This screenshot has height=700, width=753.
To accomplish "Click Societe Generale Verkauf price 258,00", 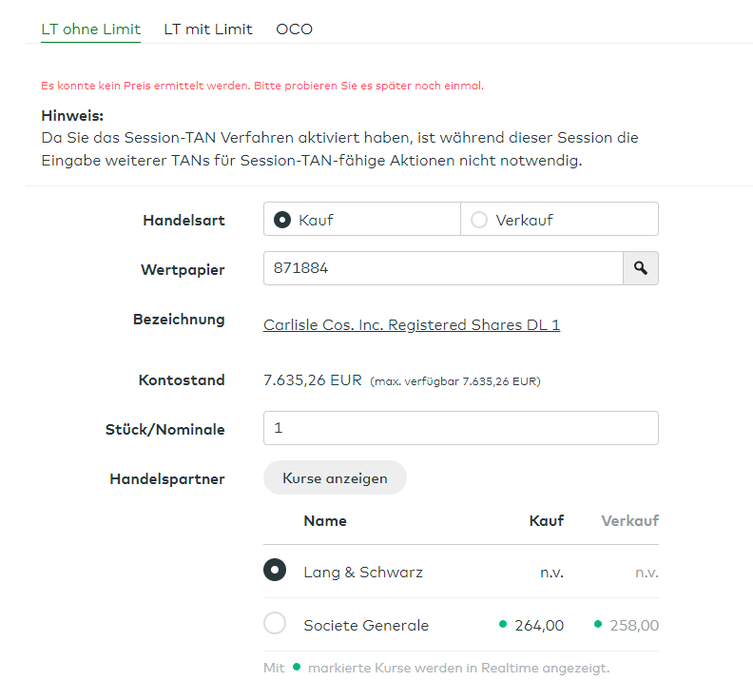I will pyautogui.click(x=634, y=626).
